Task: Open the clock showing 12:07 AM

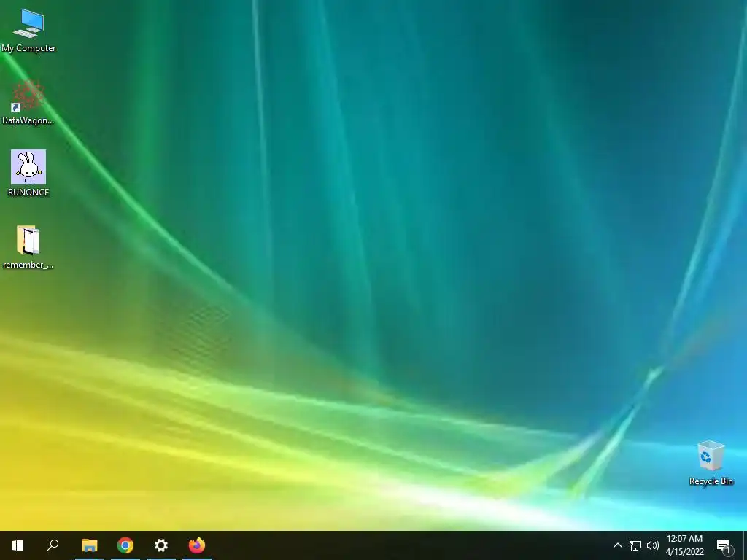Action: tap(684, 545)
